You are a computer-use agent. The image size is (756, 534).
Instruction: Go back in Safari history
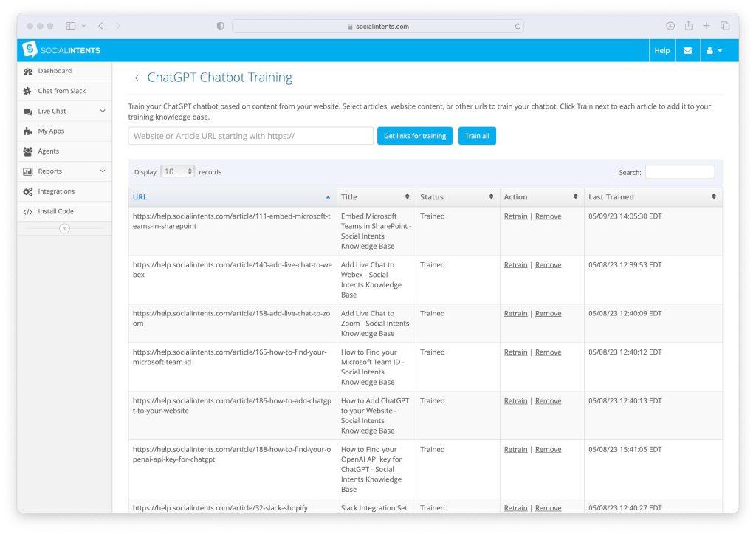100,26
